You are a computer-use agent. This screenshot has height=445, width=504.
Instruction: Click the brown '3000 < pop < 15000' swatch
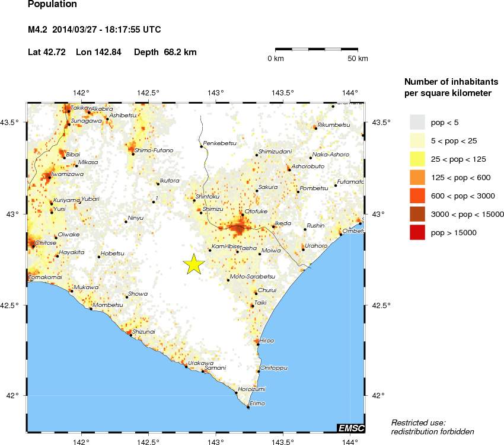tap(417, 215)
